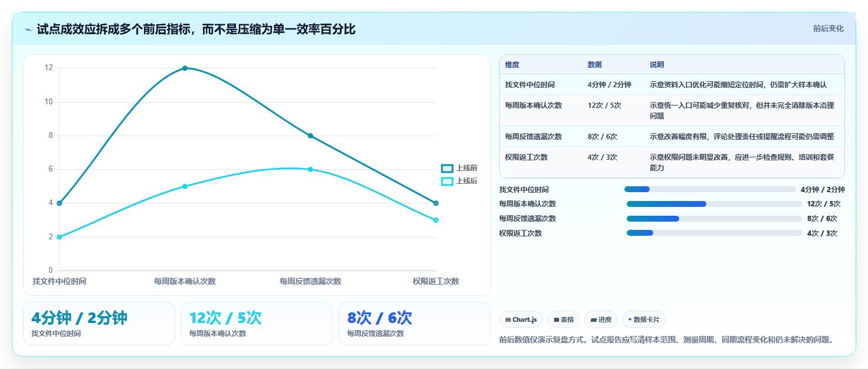This screenshot has width=868, height=369.
Task: Click the 上线后 data point at 5
Action: (185, 186)
